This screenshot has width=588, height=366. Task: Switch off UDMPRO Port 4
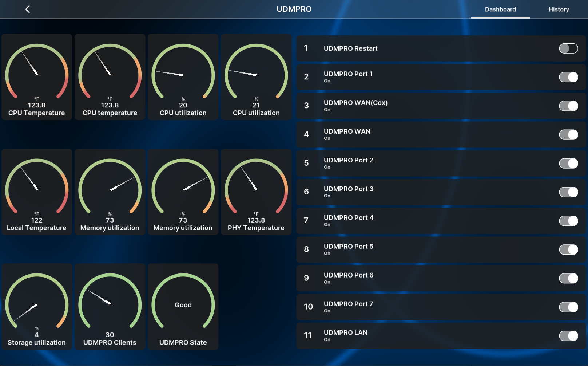pos(568,221)
